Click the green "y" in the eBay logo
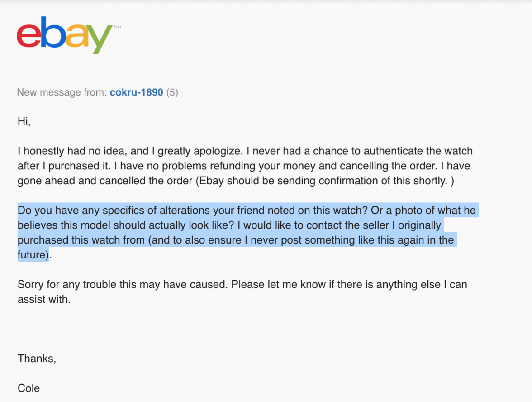 100,39
